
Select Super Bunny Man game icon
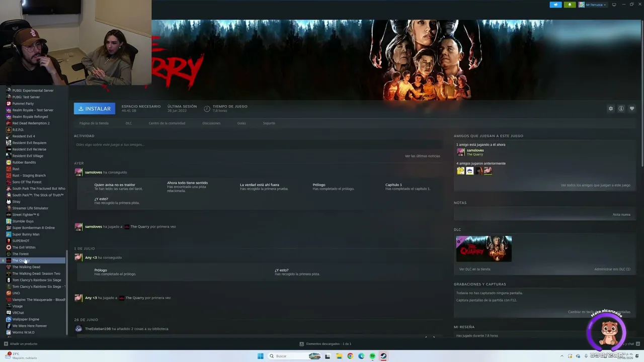9,234
